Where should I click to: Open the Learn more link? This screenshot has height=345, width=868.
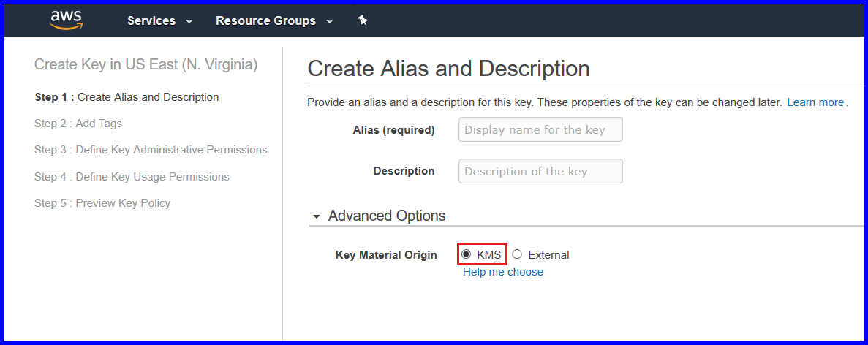pos(815,102)
